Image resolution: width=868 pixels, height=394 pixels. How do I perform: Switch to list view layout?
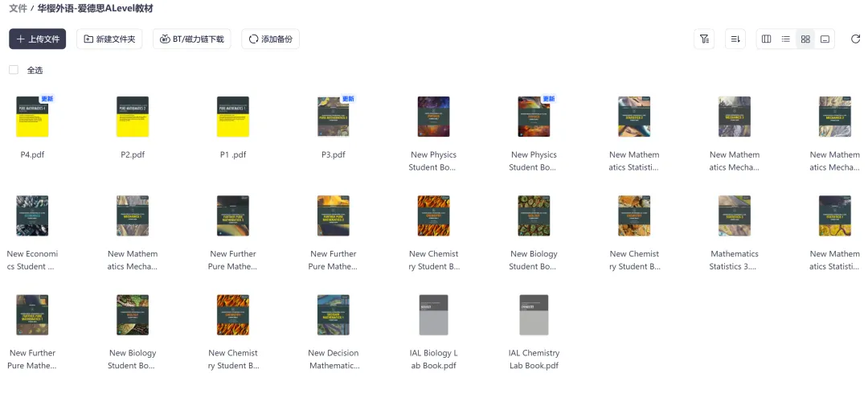click(x=785, y=39)
